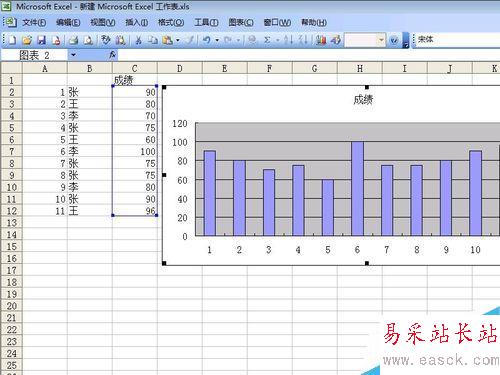Viewport: 500px width, 375px height.
Task: Expand the Paste options arrow
Action: [178, 40]
